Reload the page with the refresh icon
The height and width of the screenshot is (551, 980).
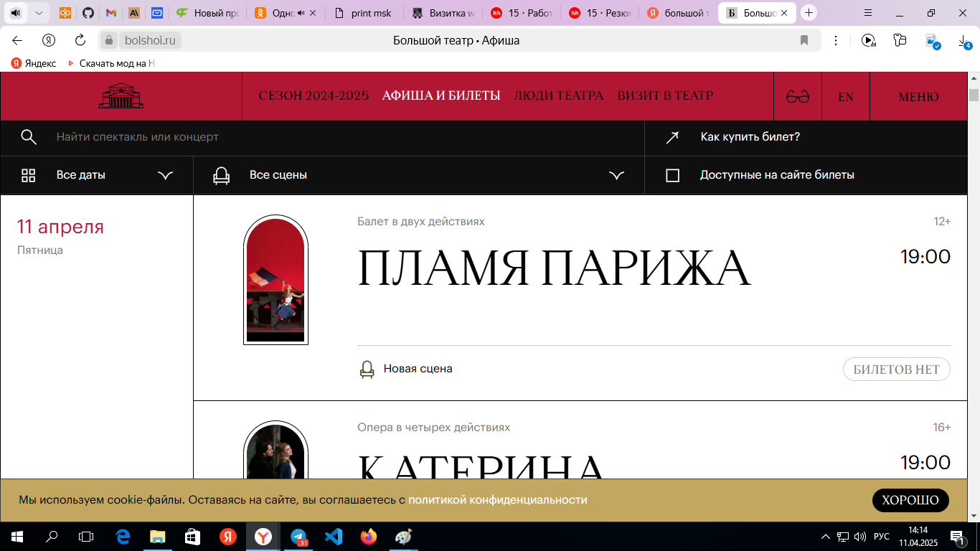point(80,40)
